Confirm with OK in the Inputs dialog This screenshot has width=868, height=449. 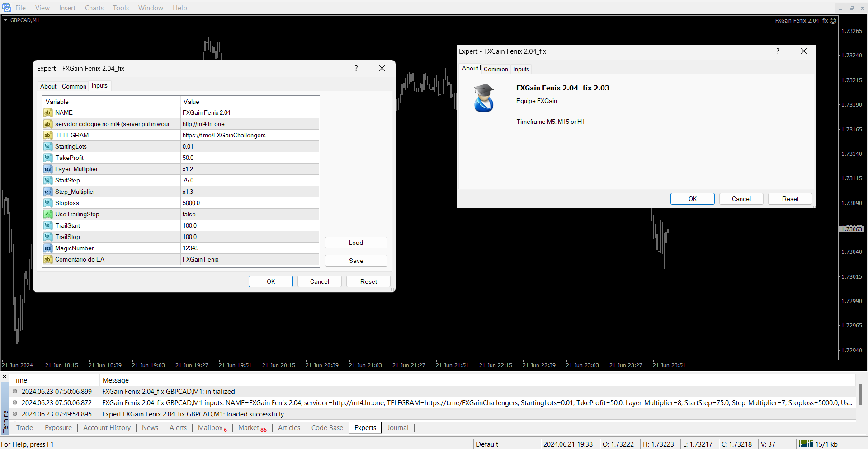[x=271, y=281]
